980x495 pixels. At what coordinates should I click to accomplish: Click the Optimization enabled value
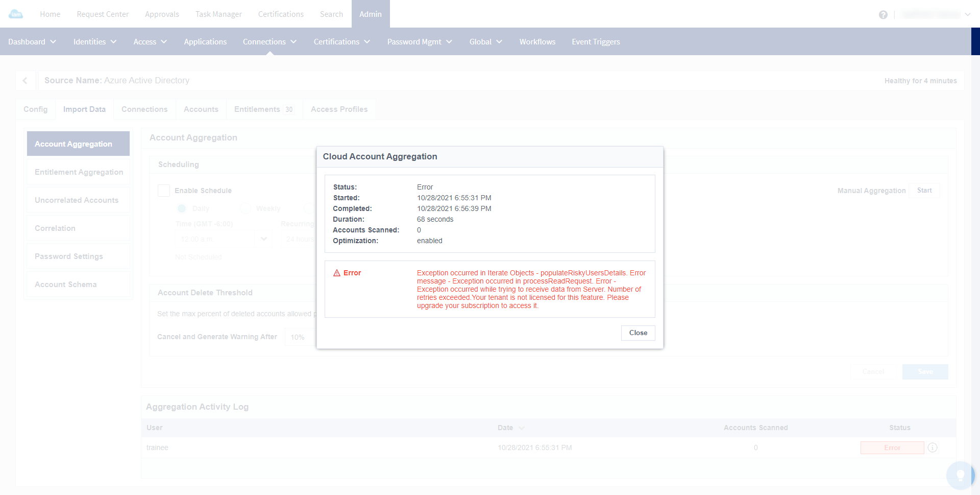pyautogui.click(x=430, y=241)
